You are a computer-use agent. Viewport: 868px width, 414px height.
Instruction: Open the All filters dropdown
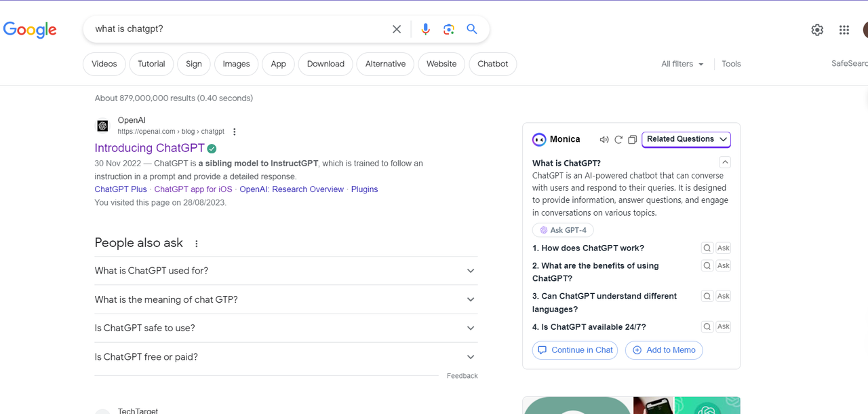682,64
